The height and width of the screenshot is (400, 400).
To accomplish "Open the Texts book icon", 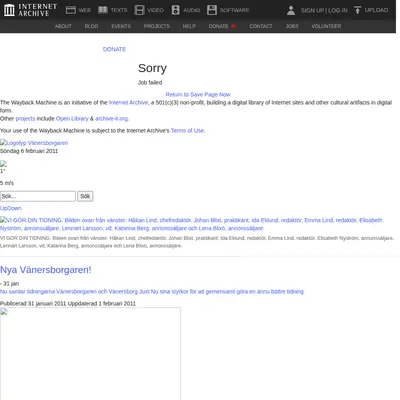I will [103, 10].
